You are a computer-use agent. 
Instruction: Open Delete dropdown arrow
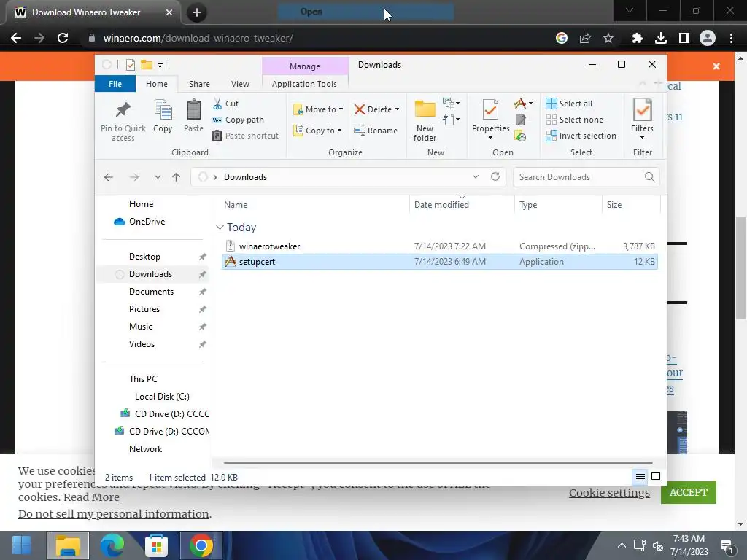[397, 109]
